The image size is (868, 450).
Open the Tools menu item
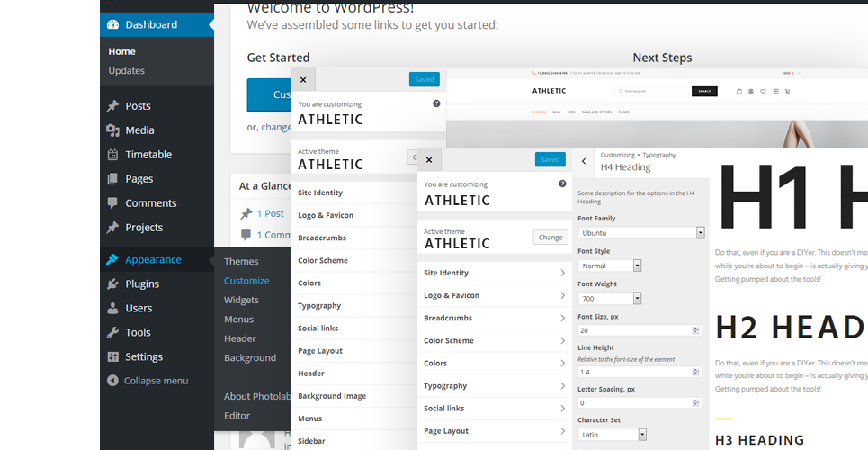pyautogui.click(x=157, y=332)
